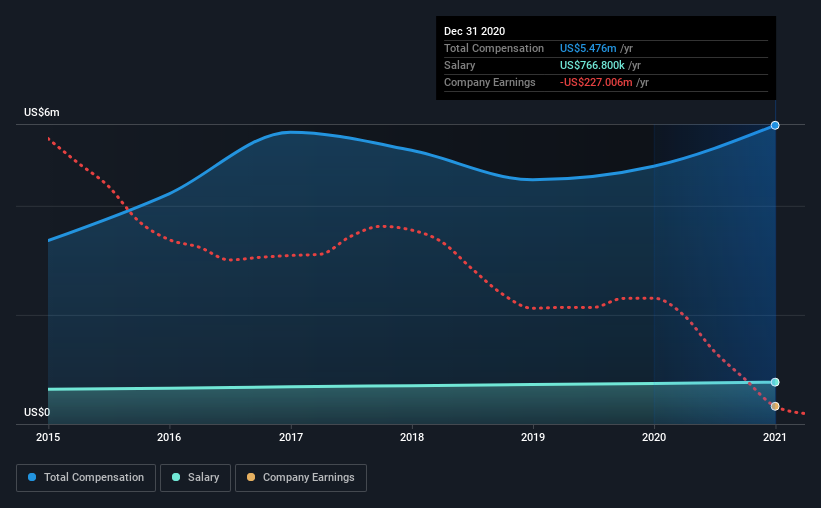Click the 2019 x-axis label
Screen dimensions: 821x508
pyautogui.click(x=533, y=437)
